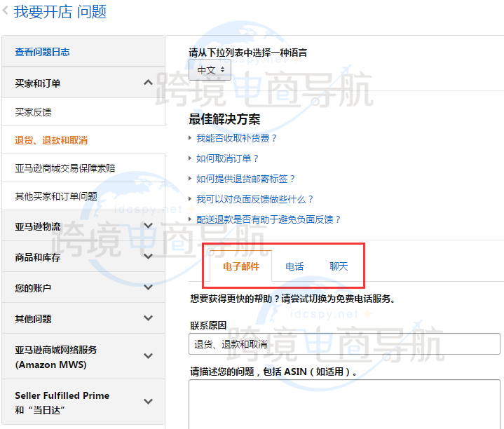Expand the 商品和库存 section
504x429 pixels.
tap(148, 257)
